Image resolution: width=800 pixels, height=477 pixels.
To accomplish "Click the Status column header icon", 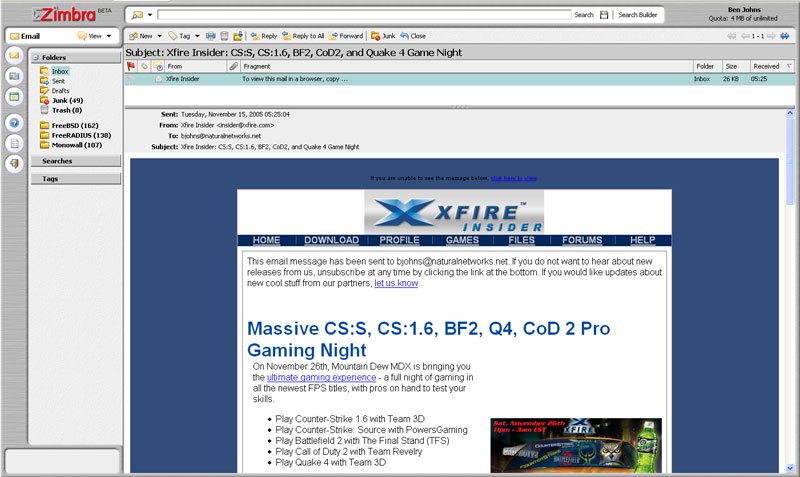I will (158, 66).
